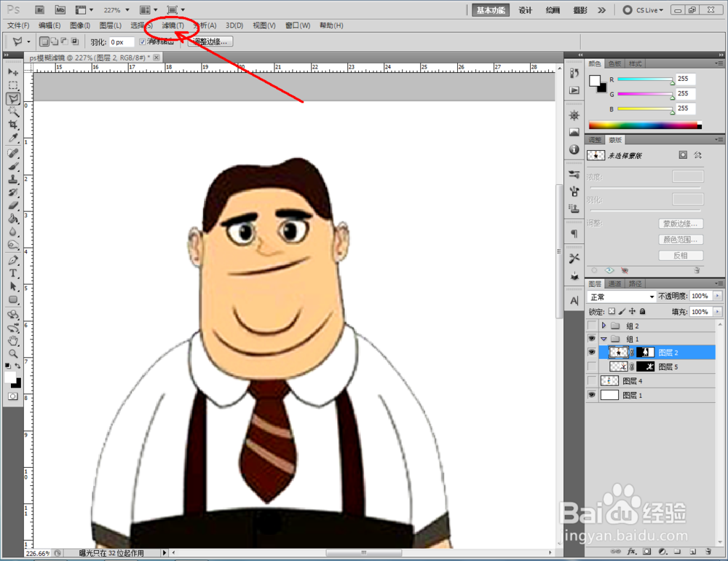Show the layer 图层 4
Screen dimensions: 728x561
pos(592,381)
